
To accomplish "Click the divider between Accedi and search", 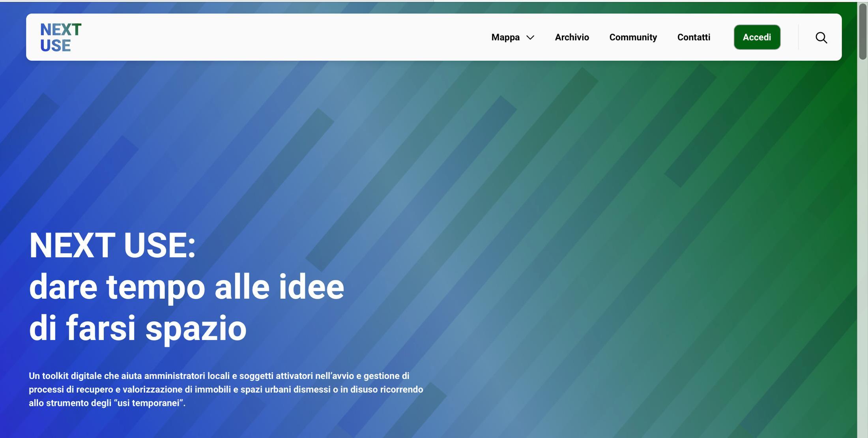I will click(798, 37).
